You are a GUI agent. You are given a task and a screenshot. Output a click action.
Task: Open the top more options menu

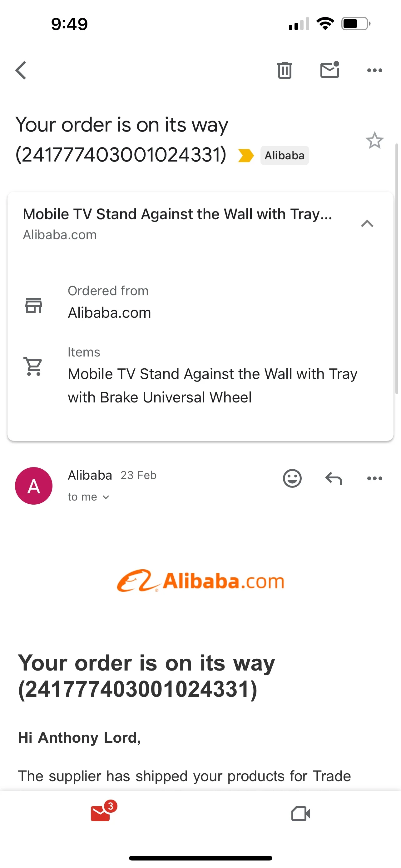click(374, 70)
